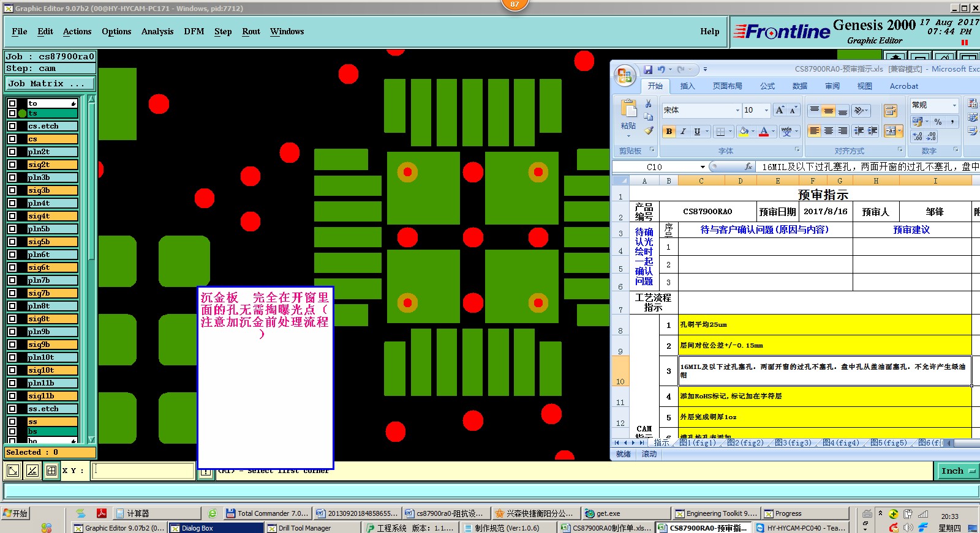
Task: Click the 预审建议 header link
Action: coord(911,229)
